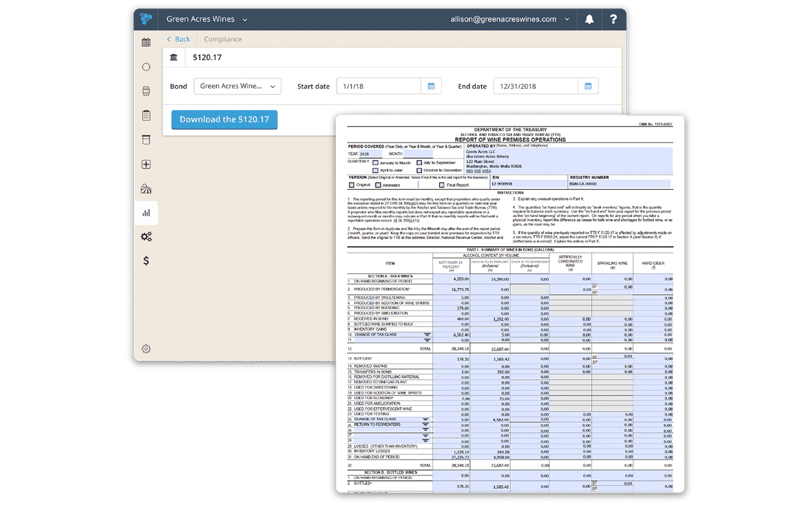Open the Return to Fermenters row dropdown
The height and width of the screenshot is (512, 812).
point(425,425)
